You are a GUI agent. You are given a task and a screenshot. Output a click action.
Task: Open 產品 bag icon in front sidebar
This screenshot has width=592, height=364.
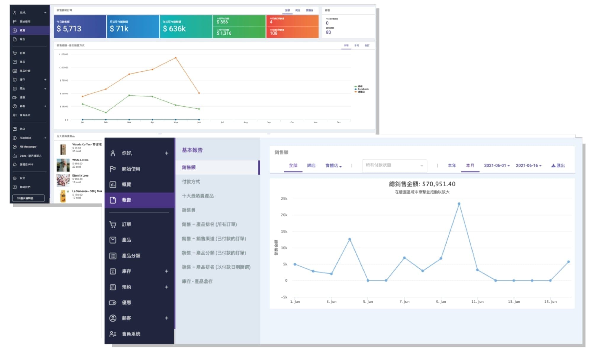pos(113,240)
